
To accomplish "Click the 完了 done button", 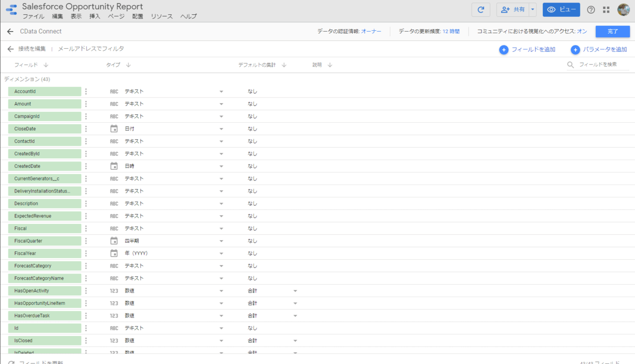I will tap(613, 32).
